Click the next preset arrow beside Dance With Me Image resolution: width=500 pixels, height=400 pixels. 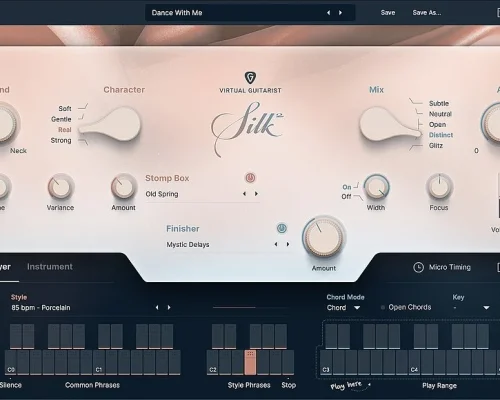click(340, 13)
